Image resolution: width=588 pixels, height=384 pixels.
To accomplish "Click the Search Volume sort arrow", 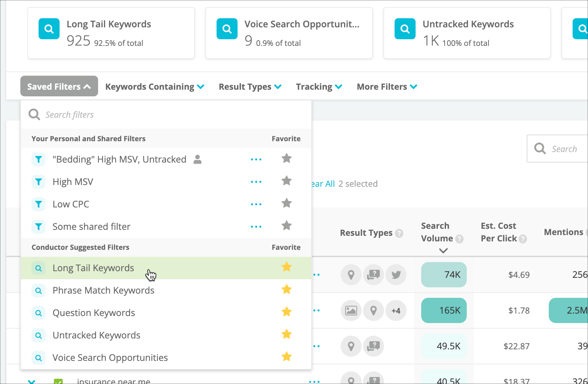I will click(x=443, y=251).
